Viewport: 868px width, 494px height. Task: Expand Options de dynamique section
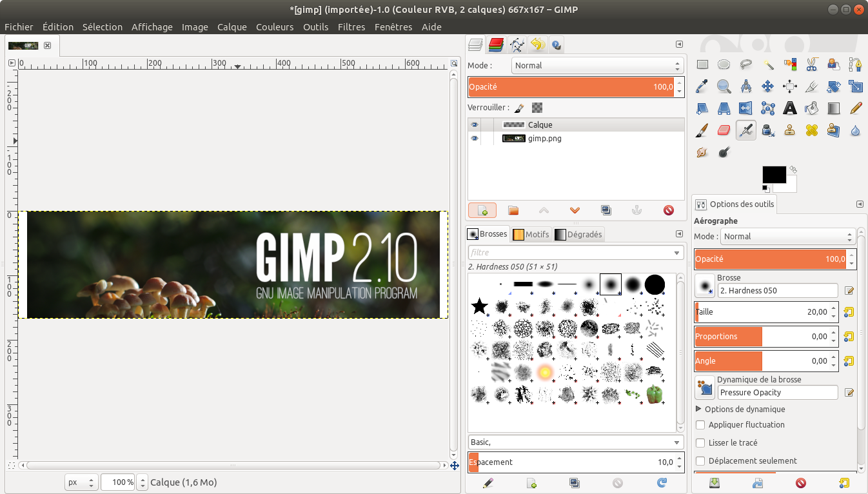[698, 409]
